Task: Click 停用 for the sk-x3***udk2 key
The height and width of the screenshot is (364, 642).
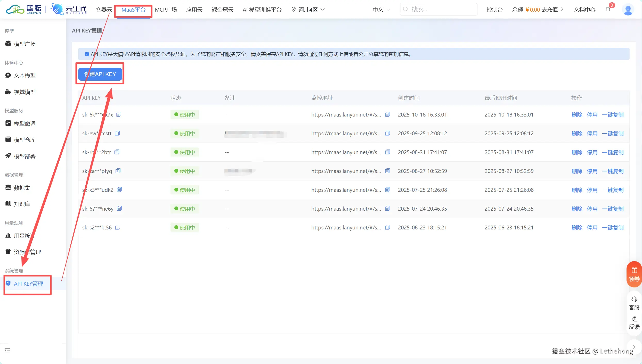Action: (592, 190)
